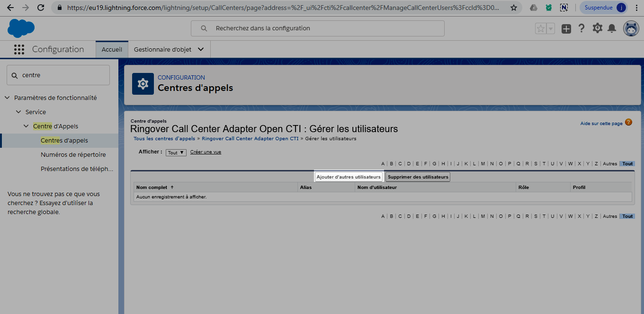
Task: Click the orange help icon beside Aide sur cette page
Action: [628, 122]
